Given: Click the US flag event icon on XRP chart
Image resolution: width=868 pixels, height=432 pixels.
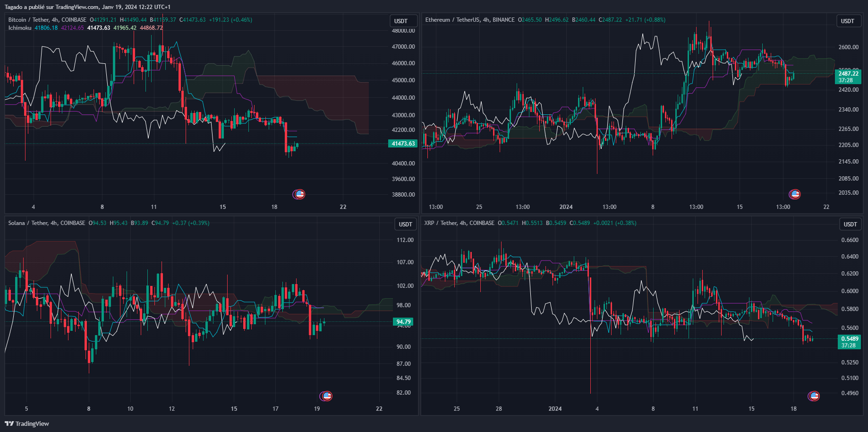Looking at the screenshot, I should [x=814, y=396].
